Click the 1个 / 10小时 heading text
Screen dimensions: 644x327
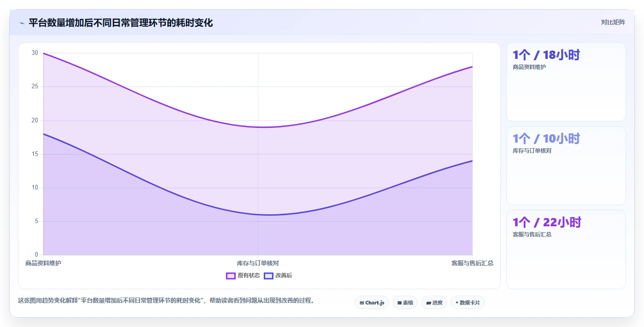tap(546, 139)
